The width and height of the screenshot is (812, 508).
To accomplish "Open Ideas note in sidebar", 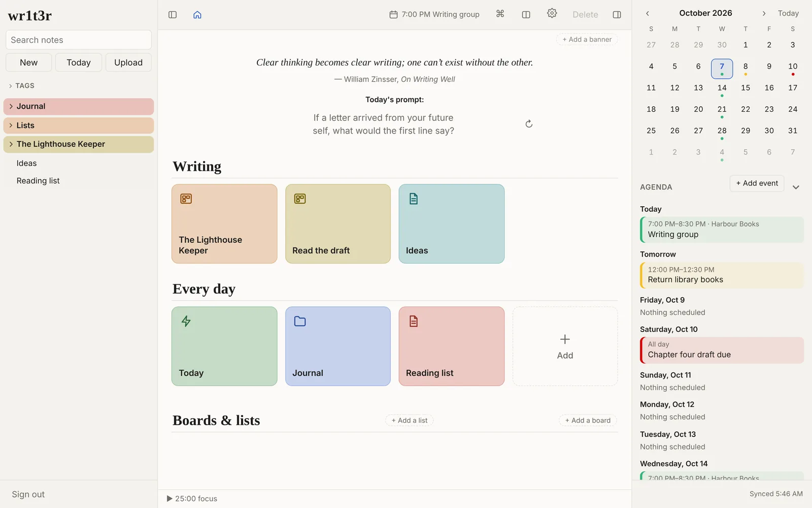I will pos(26,164).
